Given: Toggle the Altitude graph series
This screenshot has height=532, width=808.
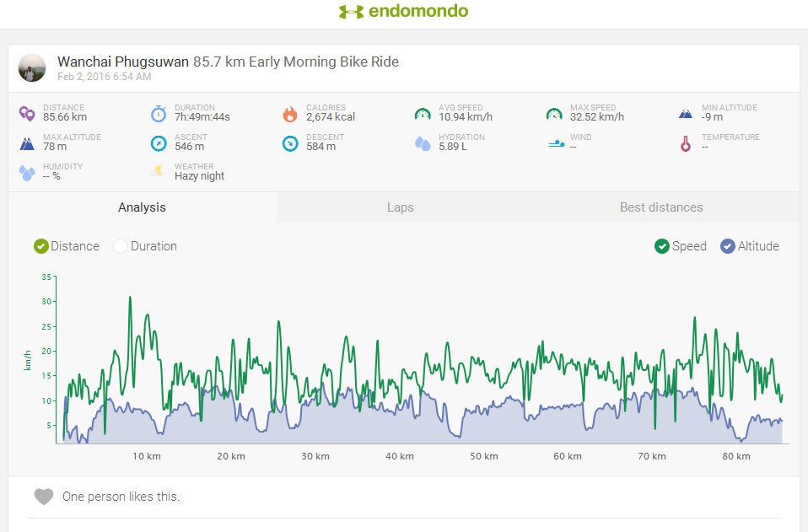Looking at the screenshot, I should [750, 246].
